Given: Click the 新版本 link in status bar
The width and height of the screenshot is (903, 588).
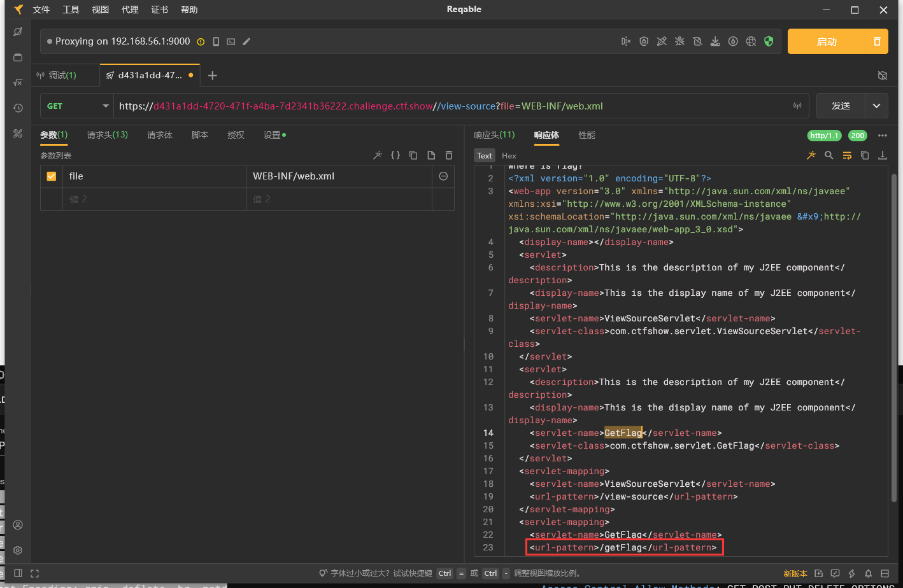Looking at the screenshot, I should 795,573.
